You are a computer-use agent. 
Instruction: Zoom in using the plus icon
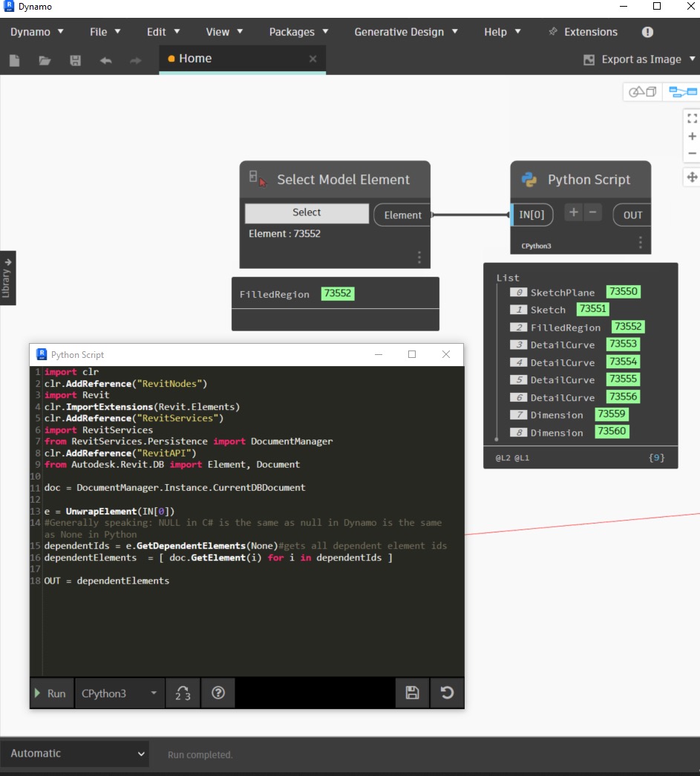(x=692, y=135)
